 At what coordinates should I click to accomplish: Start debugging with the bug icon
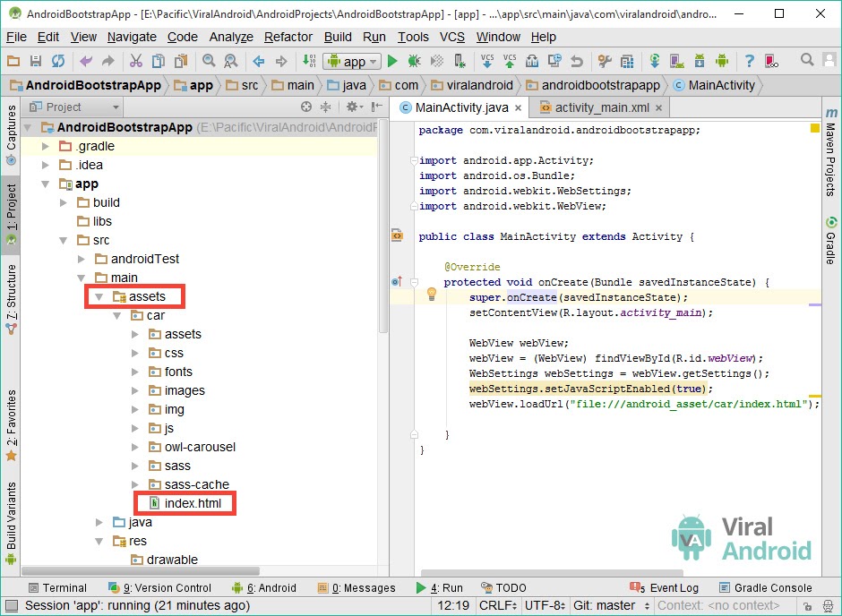[414, 61]
